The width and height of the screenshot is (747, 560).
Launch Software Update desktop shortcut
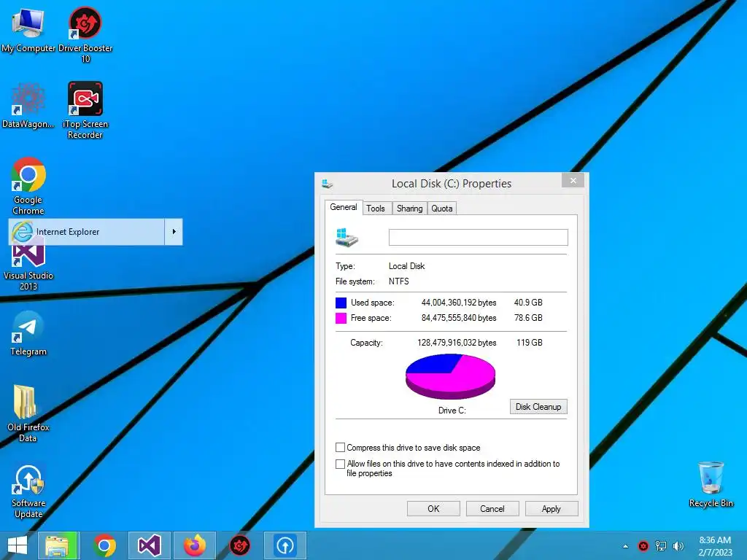[x=28, y=491]
